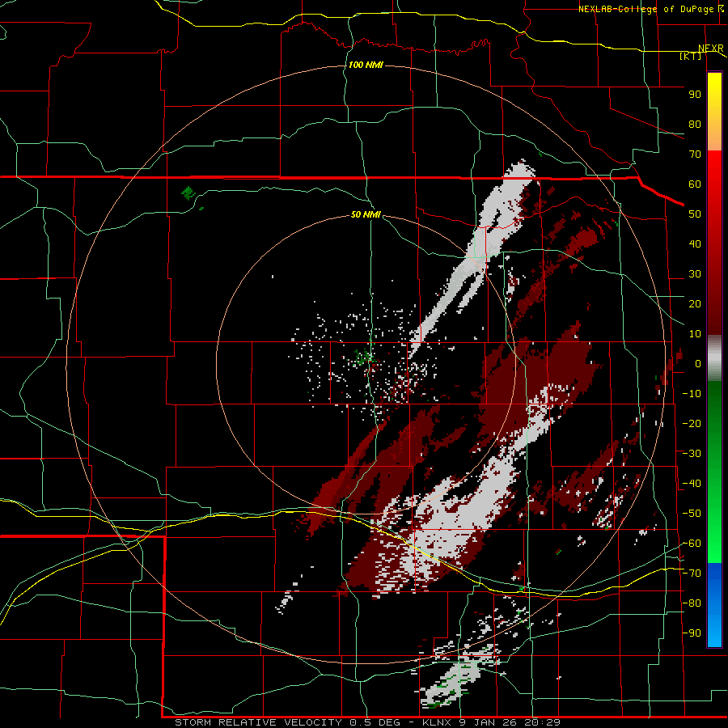Click the -60 value on velocity scale

(x=692, y=544)
